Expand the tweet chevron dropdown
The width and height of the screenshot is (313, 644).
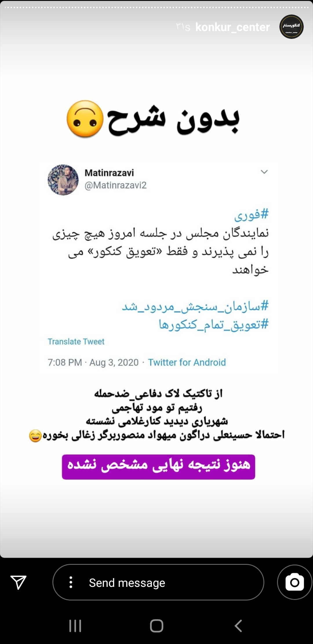tap(264, 172)
